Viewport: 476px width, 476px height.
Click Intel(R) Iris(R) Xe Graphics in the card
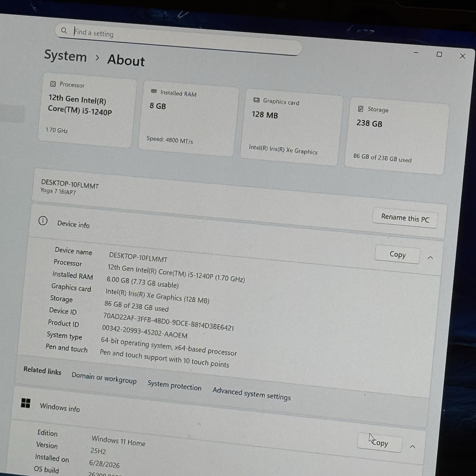tap(283, 149)
